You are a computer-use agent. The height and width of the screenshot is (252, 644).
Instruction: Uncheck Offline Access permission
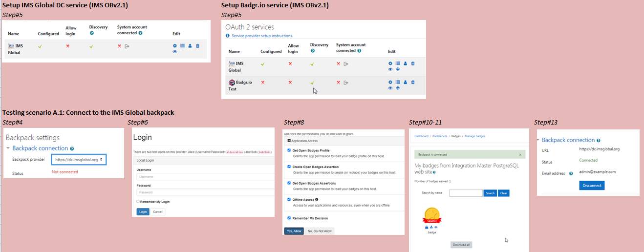click(289, 199)
